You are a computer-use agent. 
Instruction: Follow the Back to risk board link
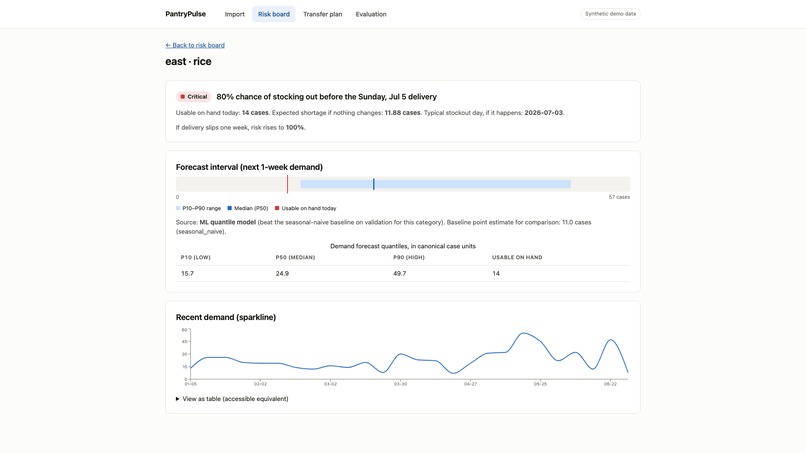point(195,45)
